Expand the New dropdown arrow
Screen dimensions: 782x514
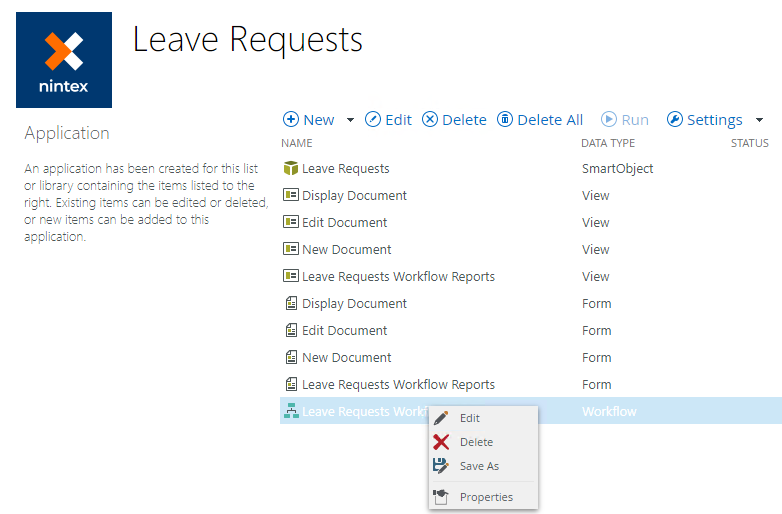coord(350,120)
